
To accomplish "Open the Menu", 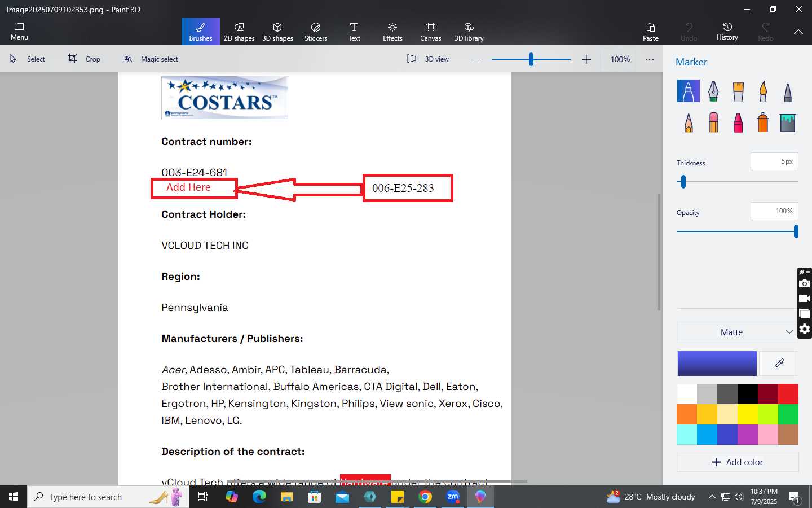I will [19, 32].
